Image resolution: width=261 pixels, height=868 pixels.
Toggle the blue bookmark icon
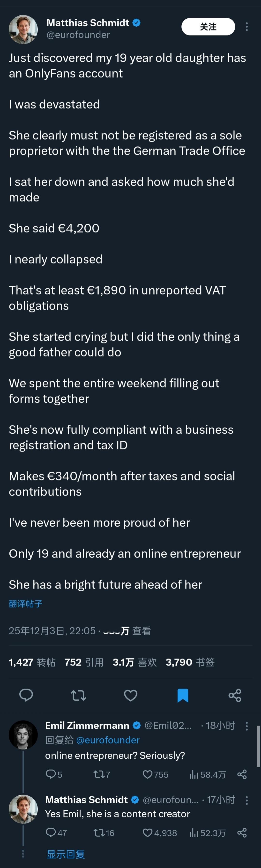point(183,695)
